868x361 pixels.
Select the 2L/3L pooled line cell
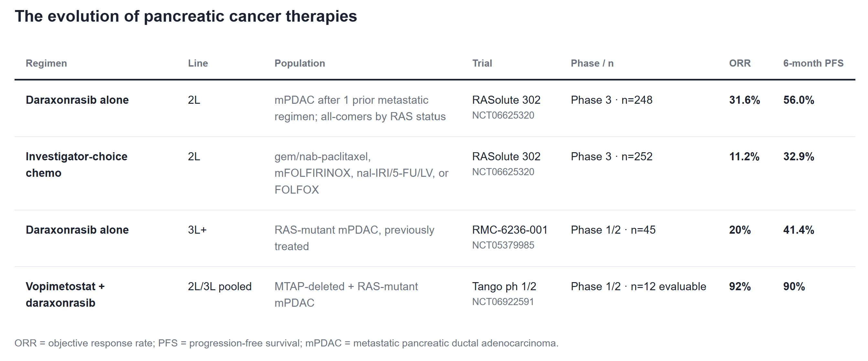[x=220, y=286]
